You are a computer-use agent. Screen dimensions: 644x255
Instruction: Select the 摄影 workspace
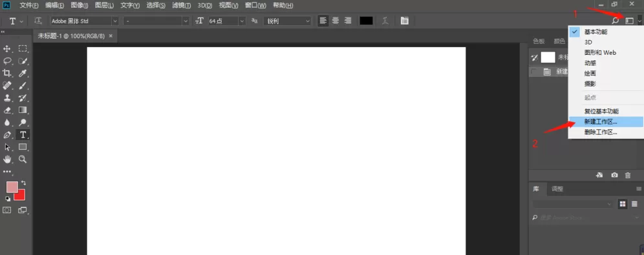point(606,84)
